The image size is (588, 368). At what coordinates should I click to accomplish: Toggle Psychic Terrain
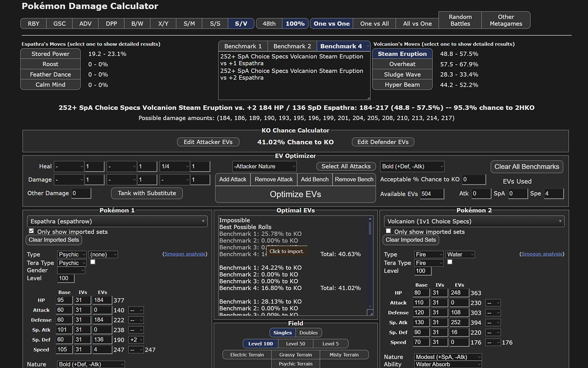pos(295,364)
